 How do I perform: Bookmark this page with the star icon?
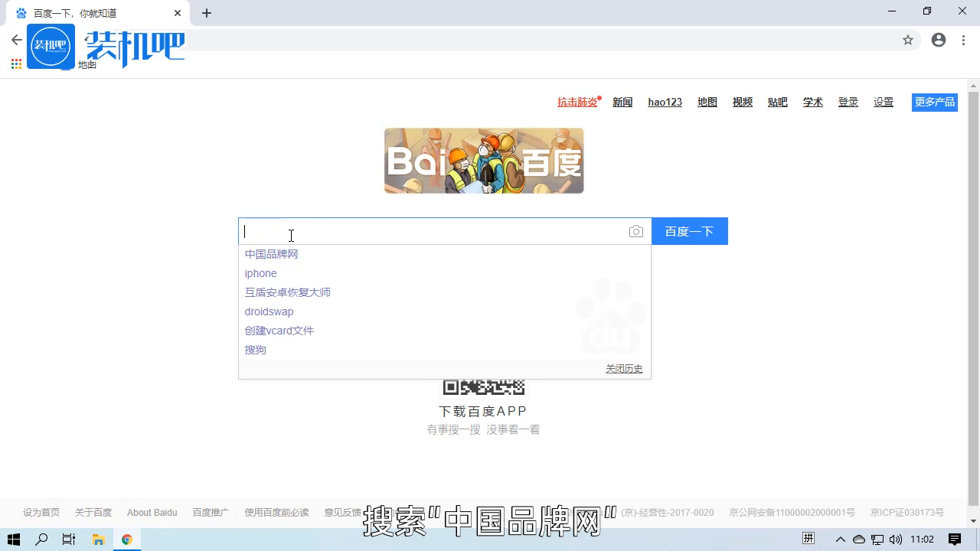pyautogui.click(x=908, y=40)
